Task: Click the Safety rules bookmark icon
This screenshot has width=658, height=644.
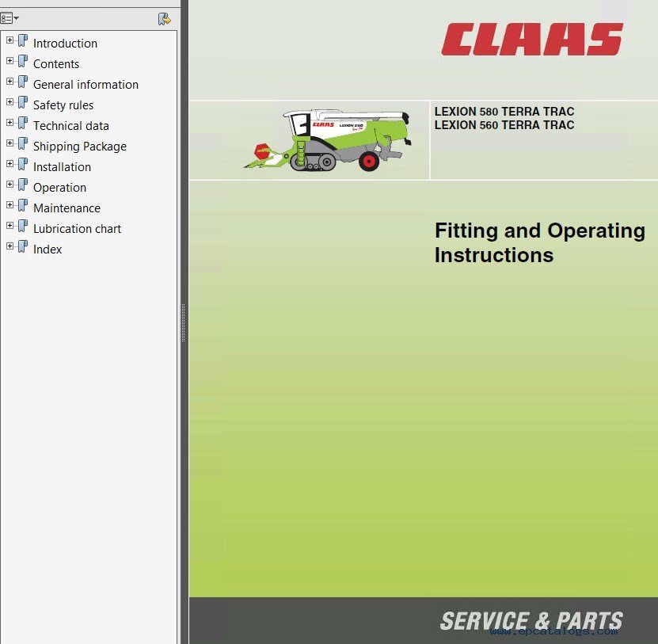Action: tap(23, 102)
